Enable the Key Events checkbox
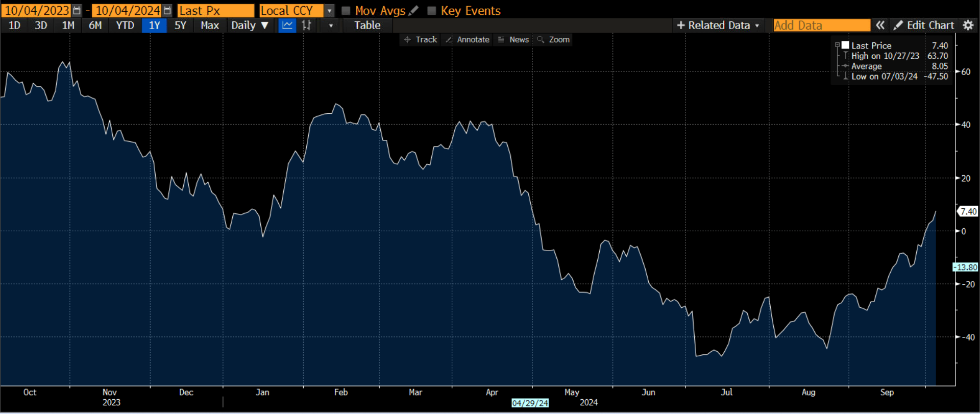980x414 pixels. pyautogui.click(x=431, y=11)
